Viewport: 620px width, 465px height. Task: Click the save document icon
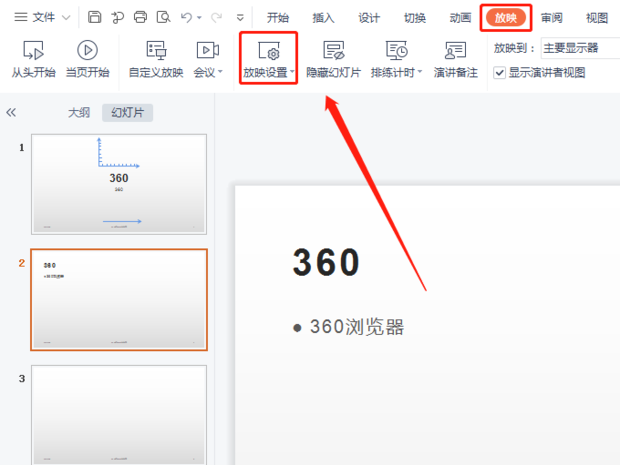(95, 17)
